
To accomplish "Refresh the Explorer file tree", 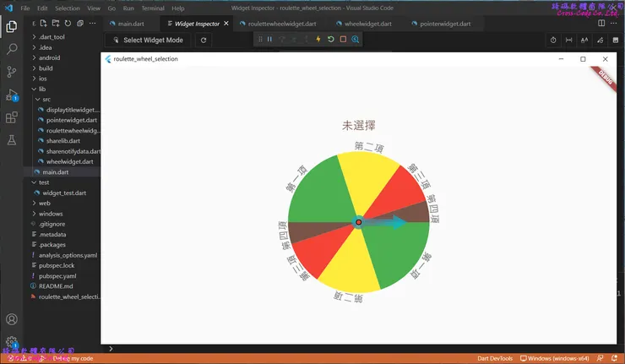I will (x=68, y=24).
